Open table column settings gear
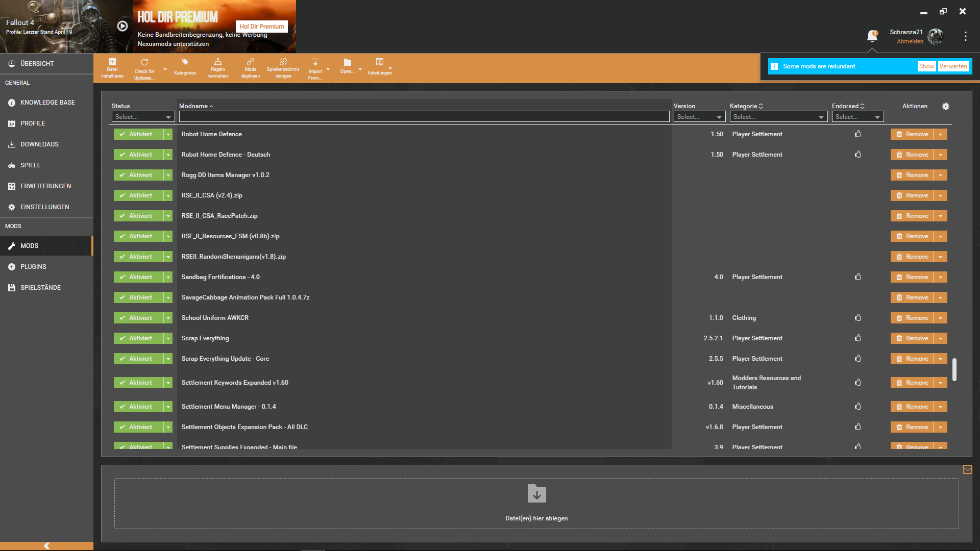The image size is (980, 551). pyautogui.click(x=946, y=106)
